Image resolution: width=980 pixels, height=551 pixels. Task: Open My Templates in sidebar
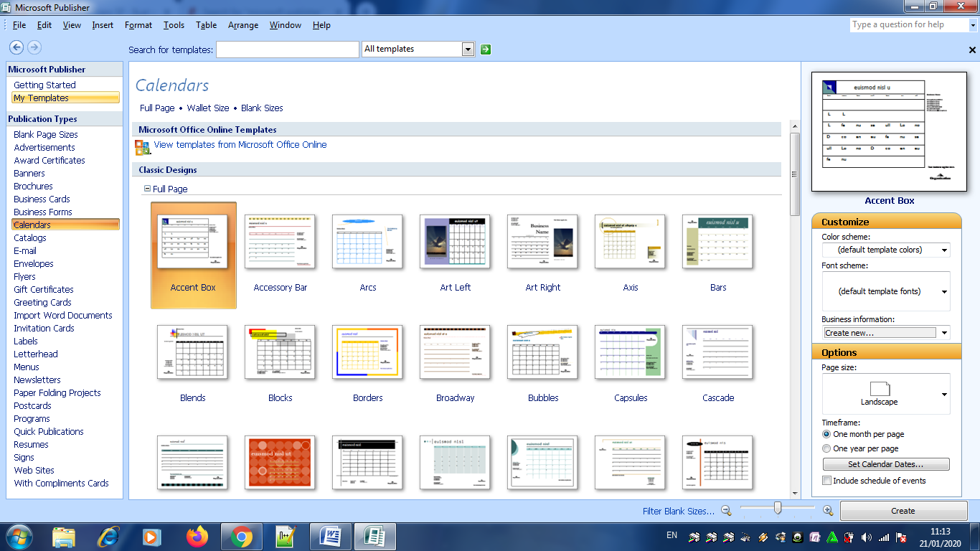click(65, 98)
